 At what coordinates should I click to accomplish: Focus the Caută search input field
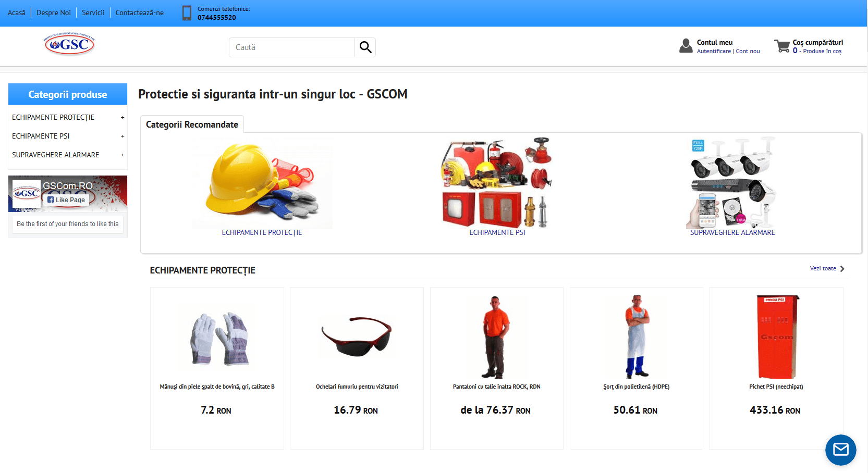(292, 47)
